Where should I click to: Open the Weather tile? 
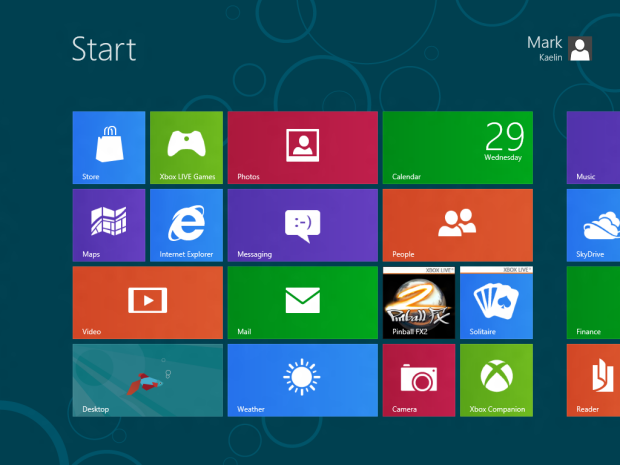(x=302, y=380)
